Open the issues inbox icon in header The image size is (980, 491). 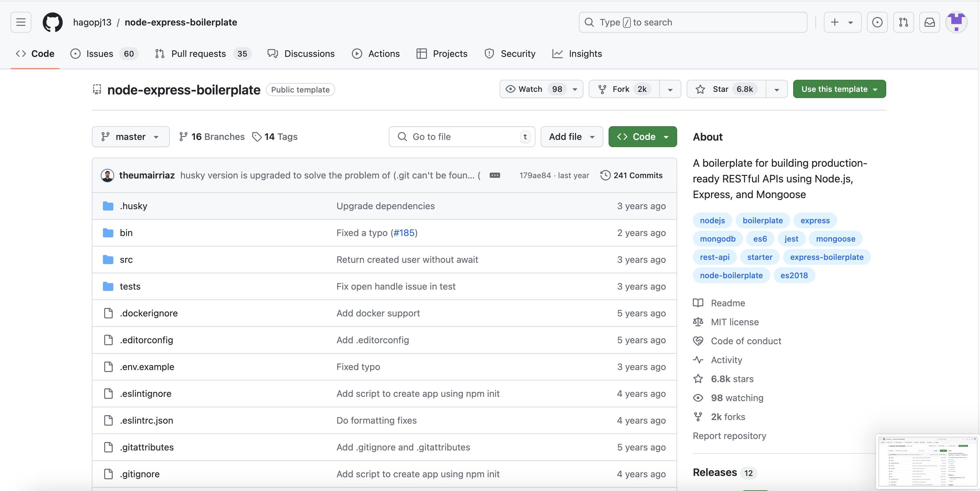coord(877,22)
